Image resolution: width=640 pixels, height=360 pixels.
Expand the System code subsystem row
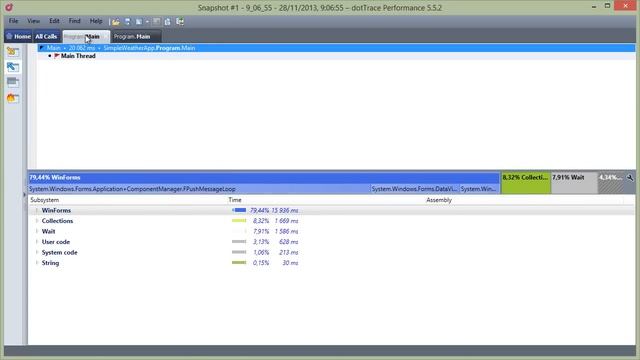[37, 253]
